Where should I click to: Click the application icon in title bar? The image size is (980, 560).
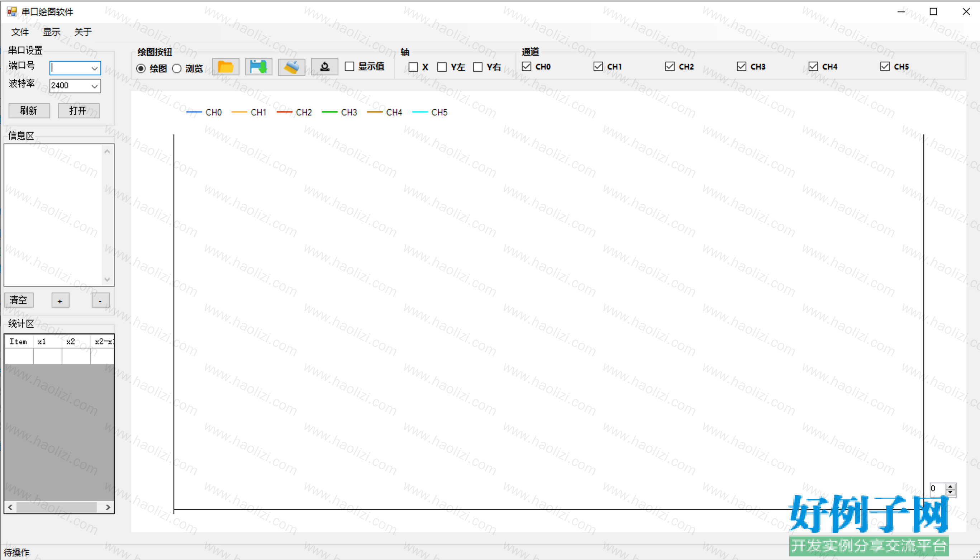pos(12,11)
